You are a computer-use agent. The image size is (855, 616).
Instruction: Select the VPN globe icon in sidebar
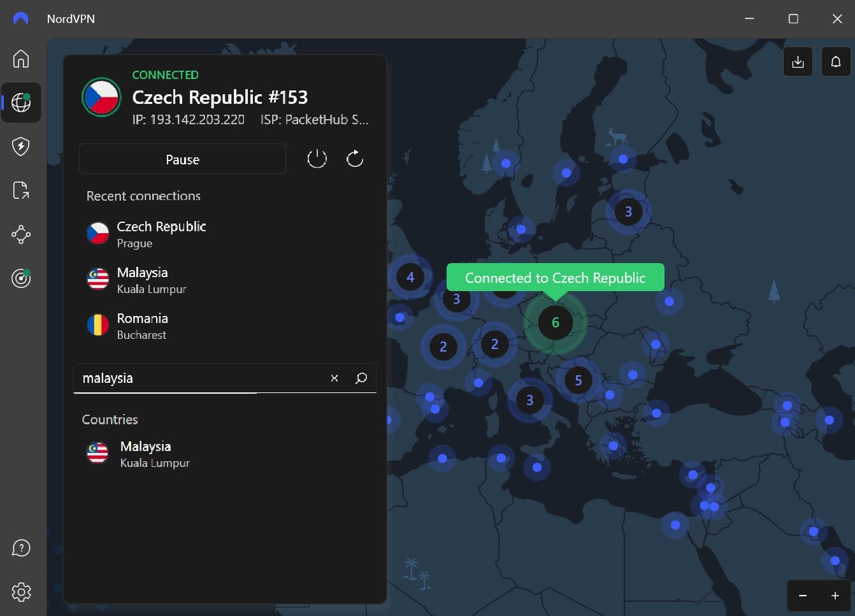(21, 102)
